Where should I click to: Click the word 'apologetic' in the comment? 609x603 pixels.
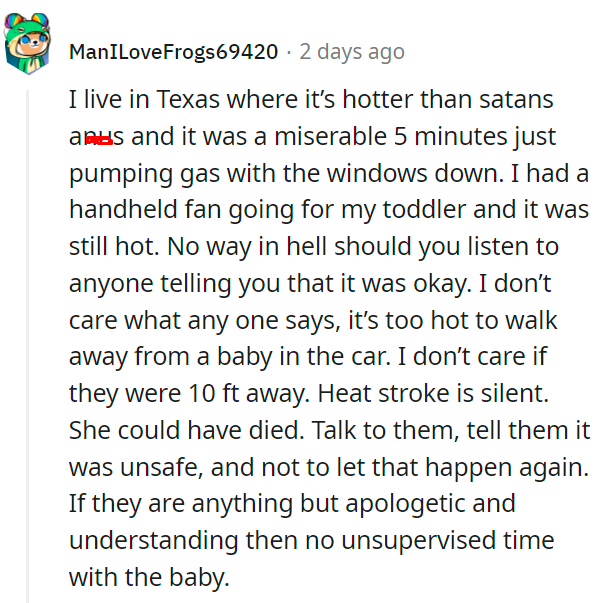coord(405,505)
